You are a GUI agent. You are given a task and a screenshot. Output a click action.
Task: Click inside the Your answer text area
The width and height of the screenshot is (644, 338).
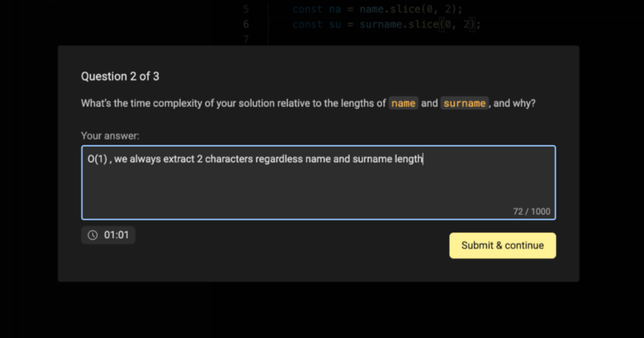(x=318, y=182)
